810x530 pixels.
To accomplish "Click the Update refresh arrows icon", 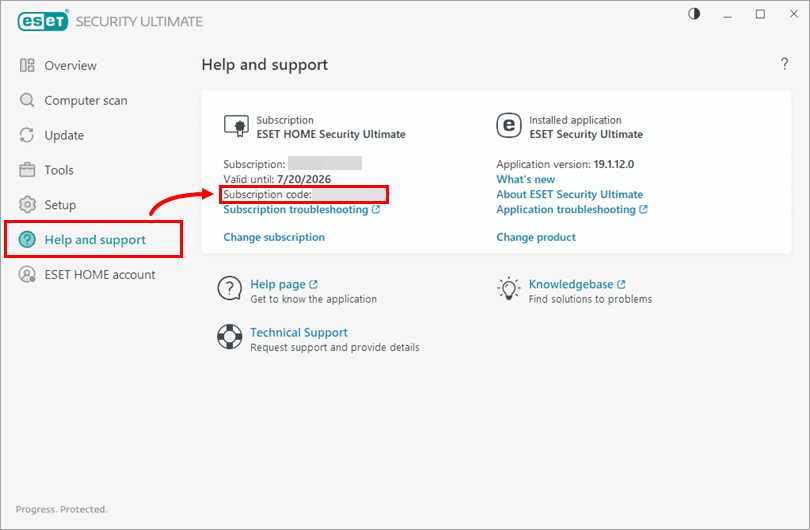I will [x=27, y=135].
